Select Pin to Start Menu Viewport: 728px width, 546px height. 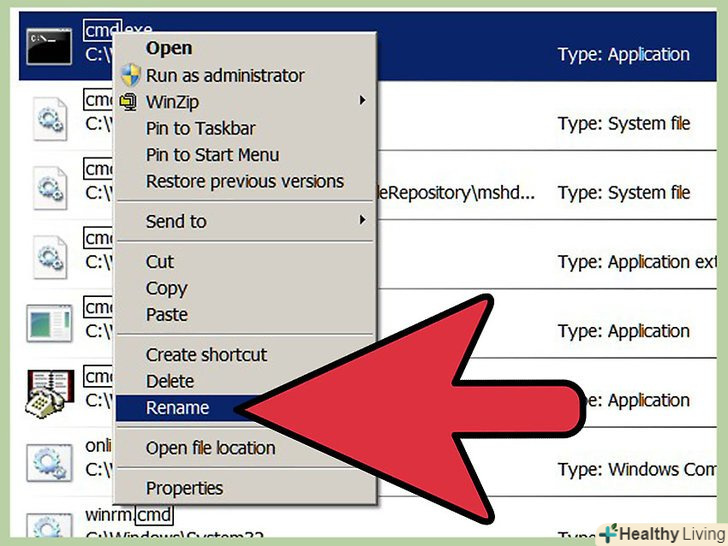(x=245, y=155)
